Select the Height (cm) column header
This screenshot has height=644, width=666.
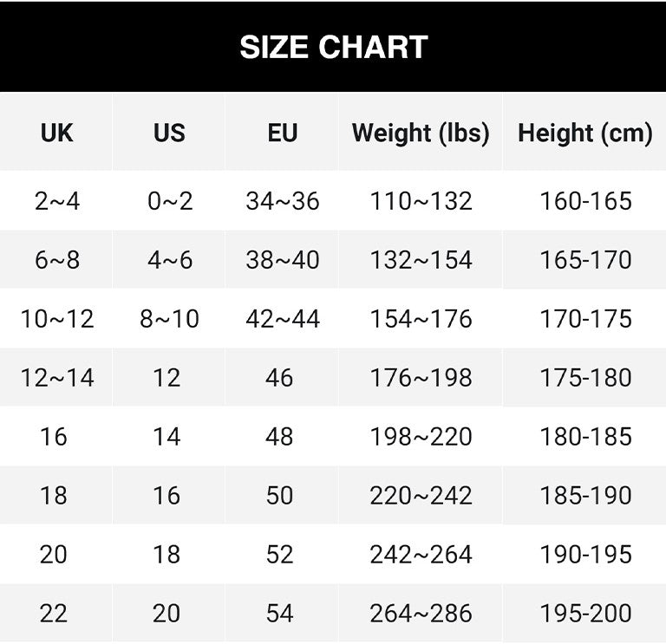point(585,133)
